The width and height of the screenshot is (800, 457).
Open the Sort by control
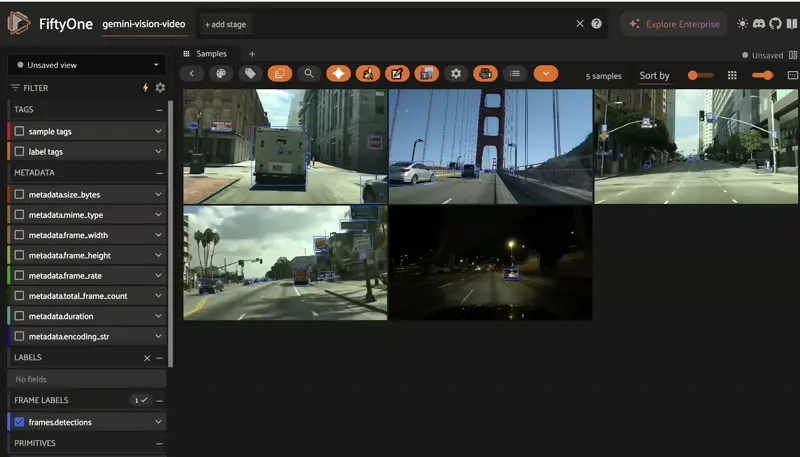tap(655, 75)
